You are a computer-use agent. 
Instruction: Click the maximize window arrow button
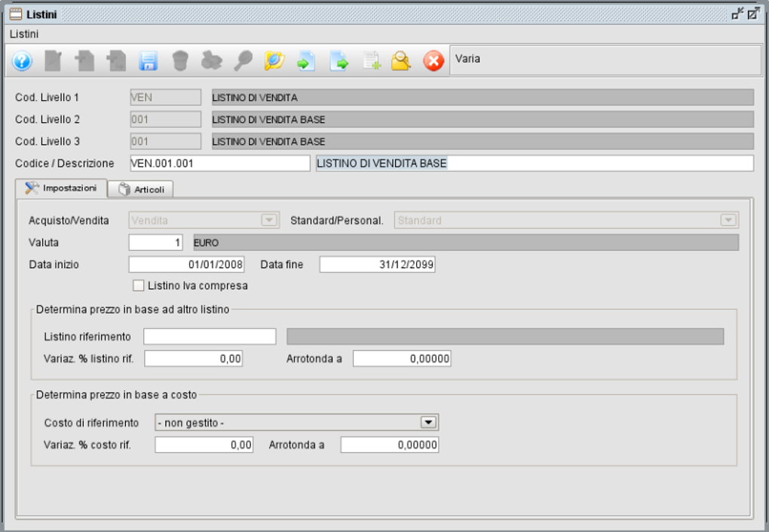[x=754, y=14]
